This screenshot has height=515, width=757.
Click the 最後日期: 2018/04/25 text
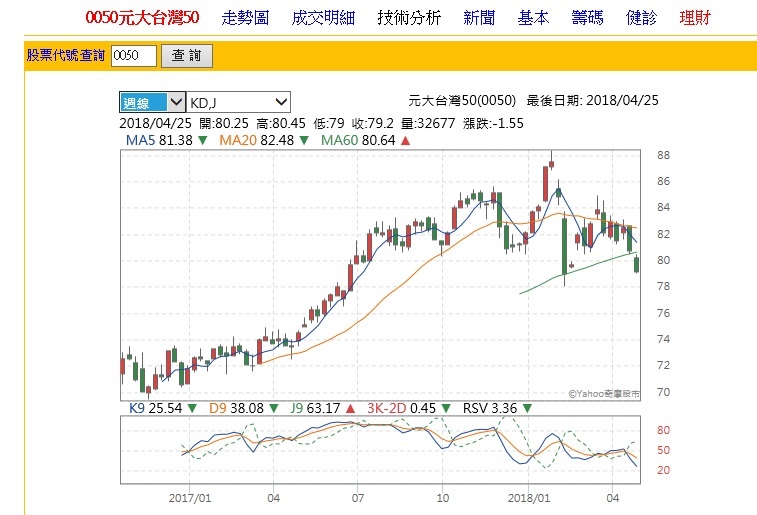tap(592, 100)
